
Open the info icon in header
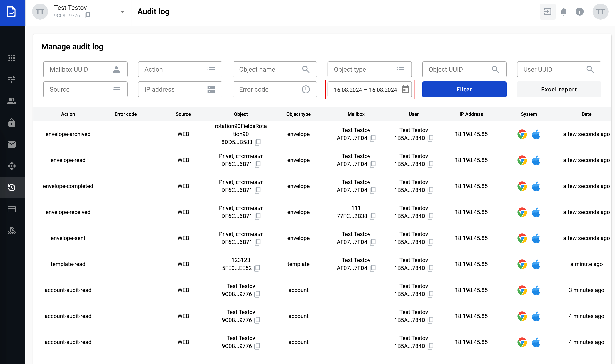pyautogui.click(x=579, y=12)
